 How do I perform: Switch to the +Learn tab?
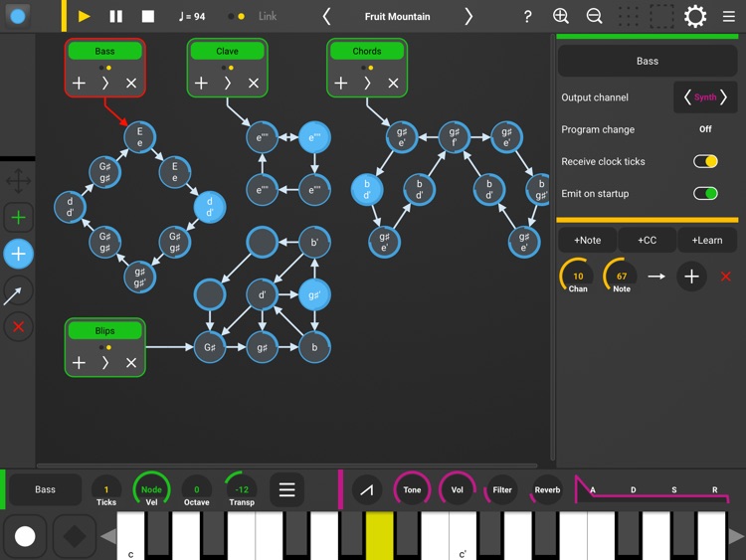pos(707,241)
